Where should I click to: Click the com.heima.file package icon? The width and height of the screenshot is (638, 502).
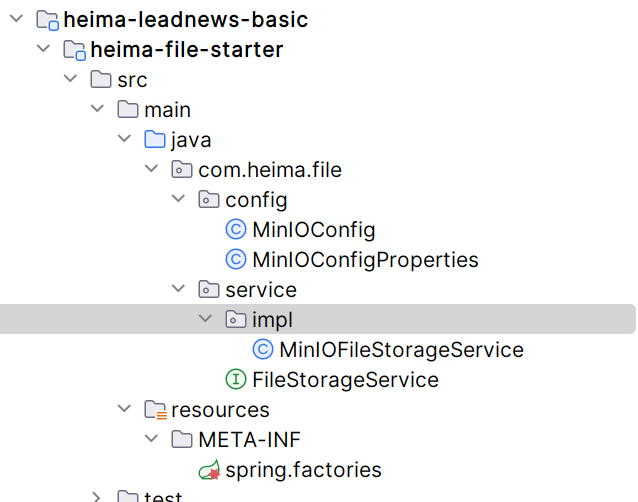182,170
